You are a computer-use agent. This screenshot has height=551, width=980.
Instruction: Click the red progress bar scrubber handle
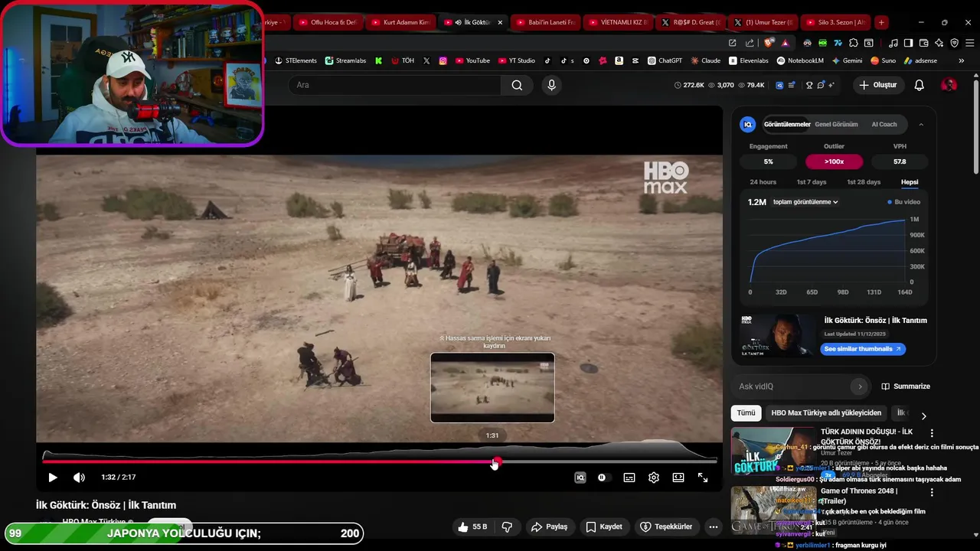tap(496, 461)
